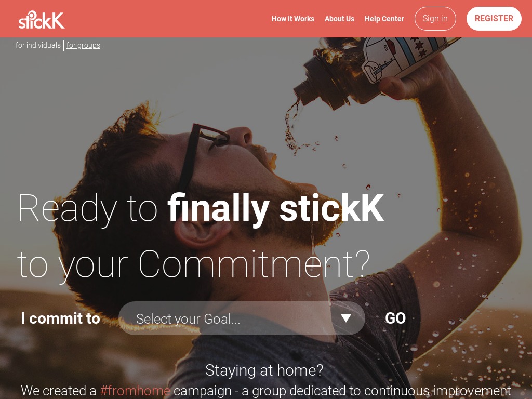Click the white triangle dropdown arrow

[x=345, y=318]
